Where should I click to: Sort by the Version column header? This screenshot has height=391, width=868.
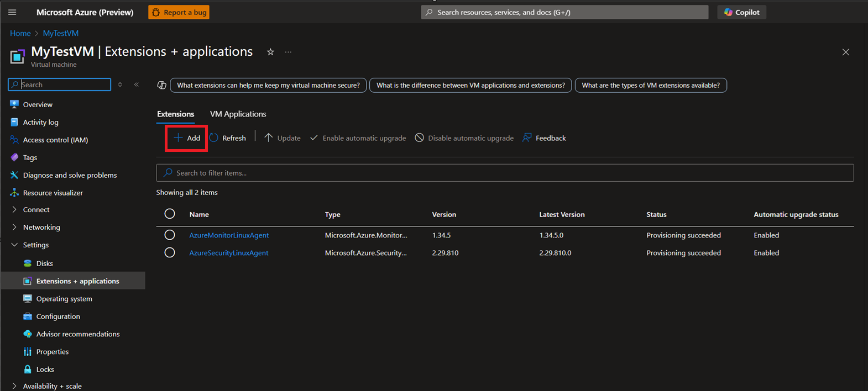(x=444, y=214)
